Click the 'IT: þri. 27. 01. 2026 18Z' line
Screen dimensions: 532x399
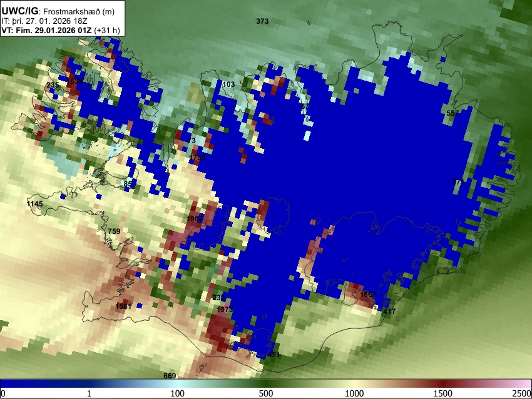(44, 21)
